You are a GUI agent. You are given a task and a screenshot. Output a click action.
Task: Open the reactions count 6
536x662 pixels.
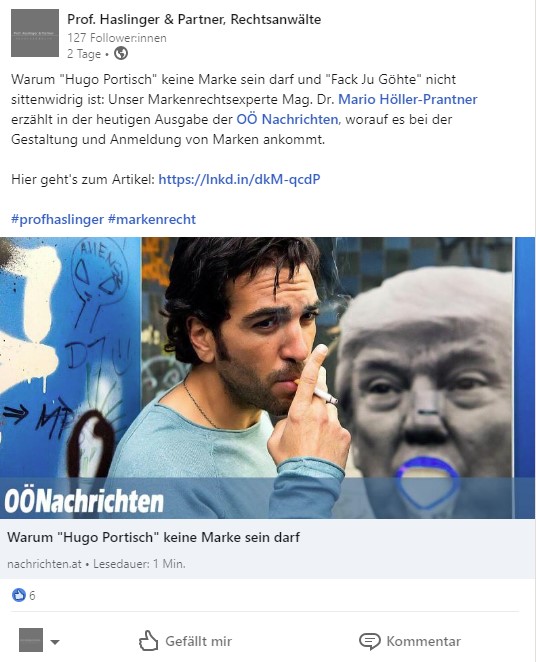pyautogui.click(x=32, y=596)
